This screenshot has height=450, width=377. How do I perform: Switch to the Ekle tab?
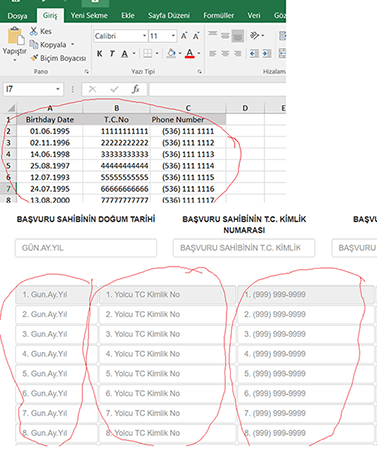[128, 15]
